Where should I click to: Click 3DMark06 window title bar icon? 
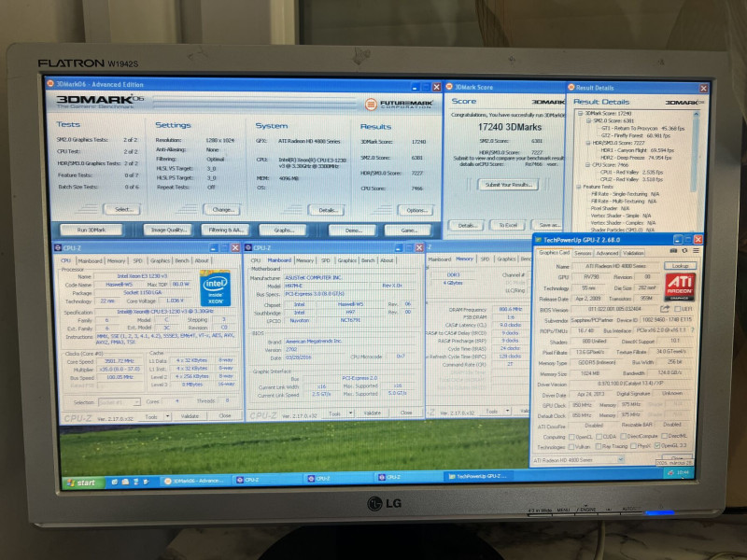[x=50, y=84]
